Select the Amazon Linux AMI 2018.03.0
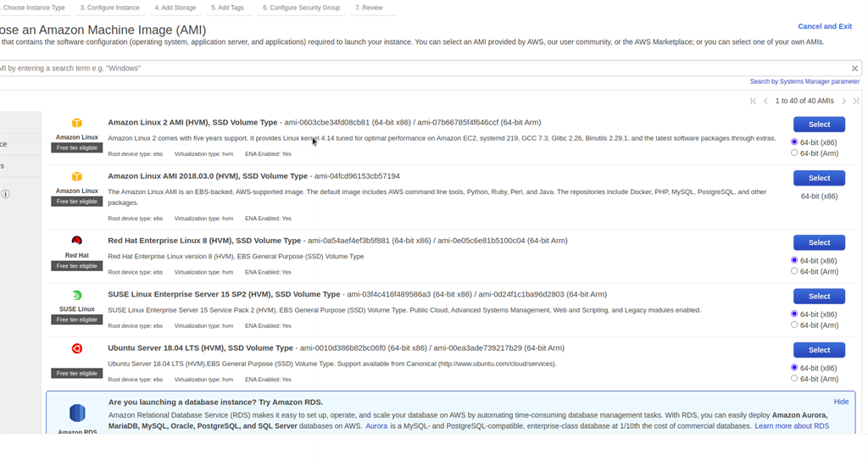The width and height of the screenshot is (868, 461). point(820,178)
